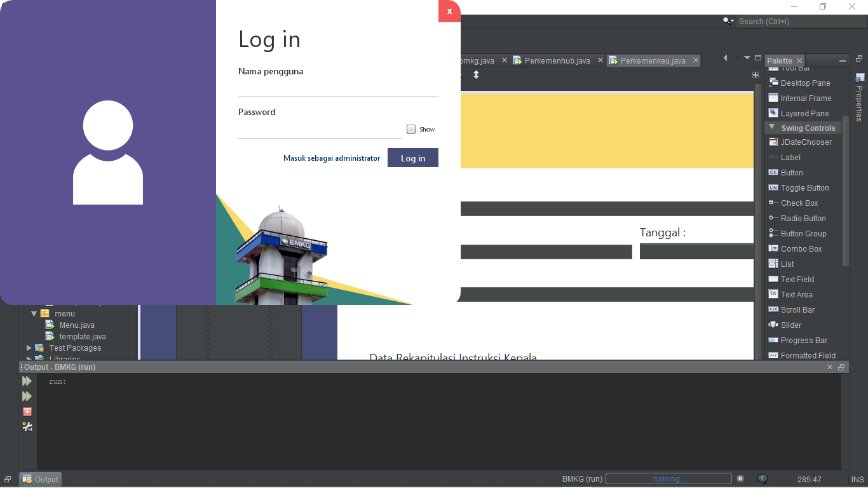868x488 pixels.
Task: Click the red Stop button in Output
Action: [27, 412]
